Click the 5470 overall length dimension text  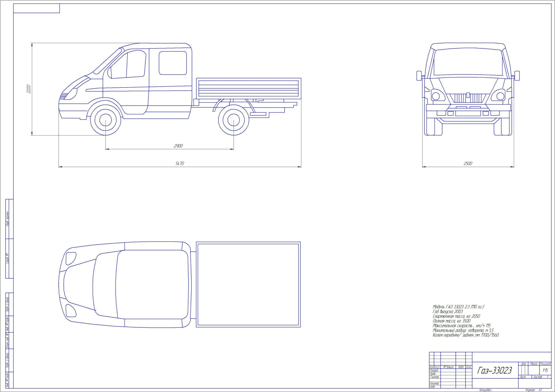[x=180, y=164]
